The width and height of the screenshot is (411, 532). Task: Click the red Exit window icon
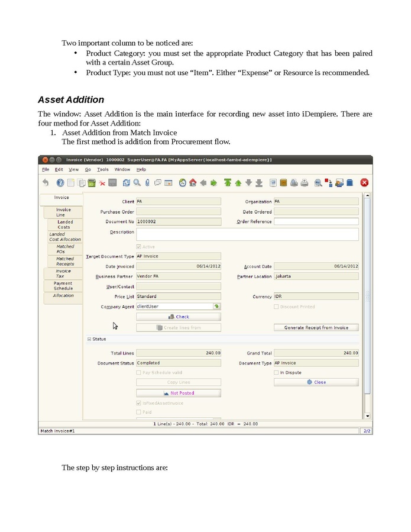click(364, 183)
